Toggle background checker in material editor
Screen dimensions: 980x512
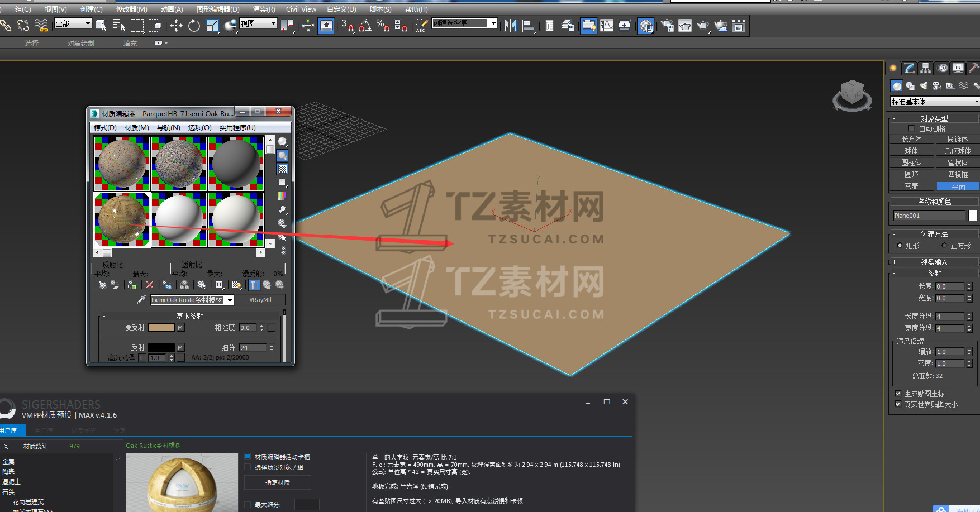(283, 169)
